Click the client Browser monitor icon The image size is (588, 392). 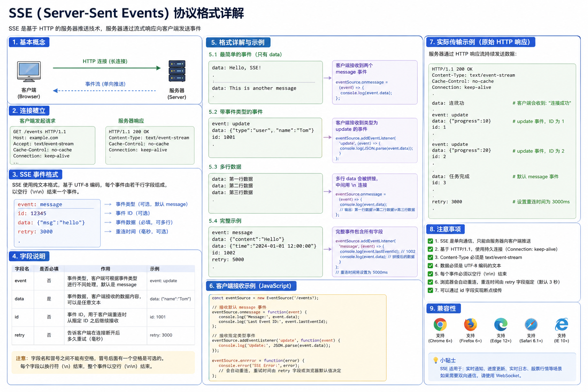[x=29, y=72]
